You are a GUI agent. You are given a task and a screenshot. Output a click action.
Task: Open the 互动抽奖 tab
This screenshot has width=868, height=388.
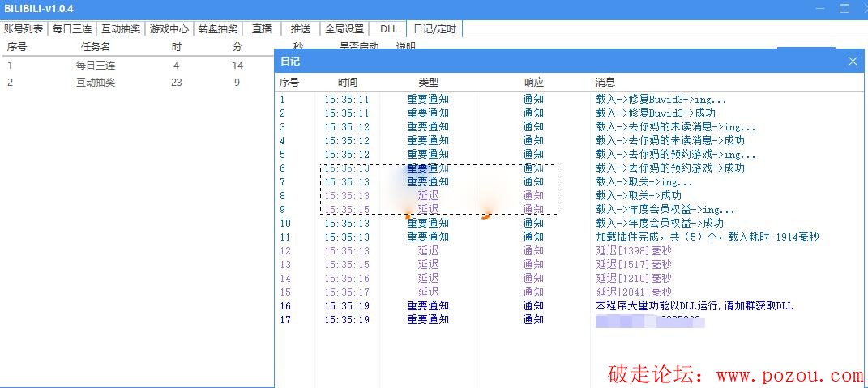121,29
